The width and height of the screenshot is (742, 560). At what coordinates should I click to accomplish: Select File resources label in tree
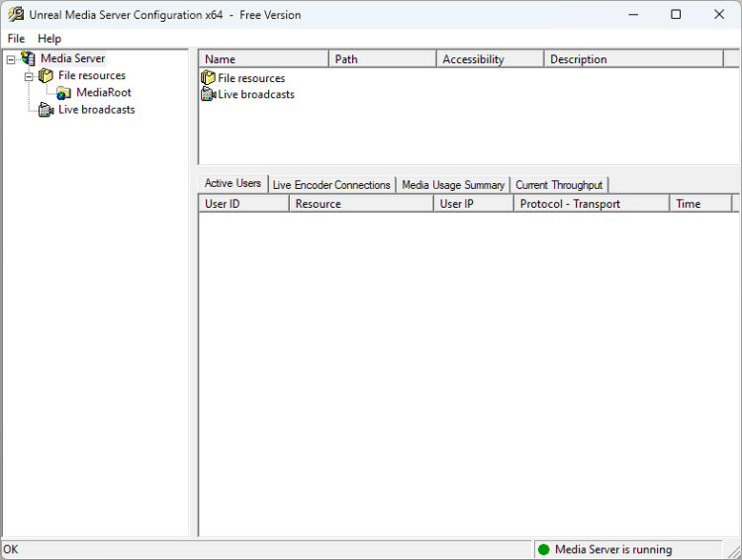[x=92, y=75]
